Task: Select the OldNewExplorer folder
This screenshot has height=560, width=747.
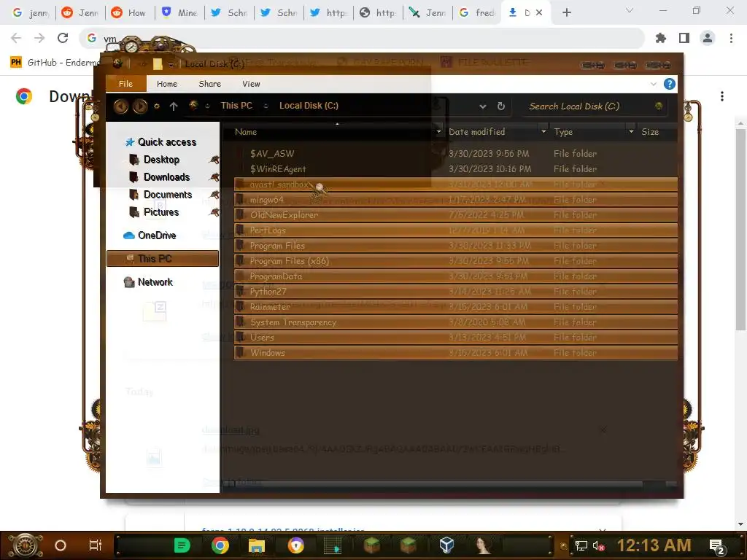Action: pos(455,215)
